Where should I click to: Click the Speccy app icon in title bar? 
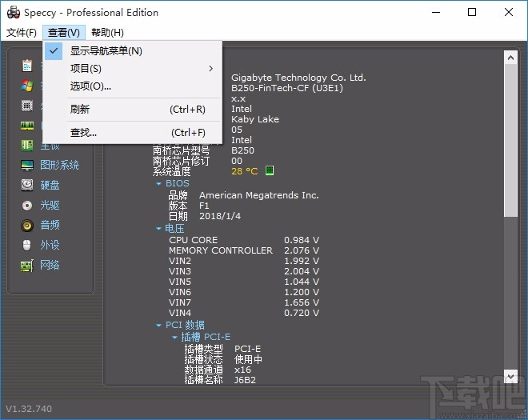pos(14,13)
